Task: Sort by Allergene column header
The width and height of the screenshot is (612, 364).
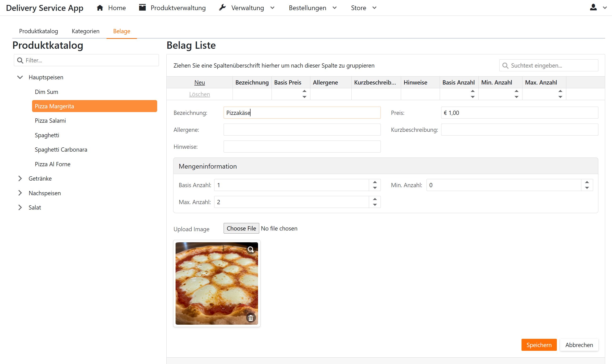Action: pos(331,82)
